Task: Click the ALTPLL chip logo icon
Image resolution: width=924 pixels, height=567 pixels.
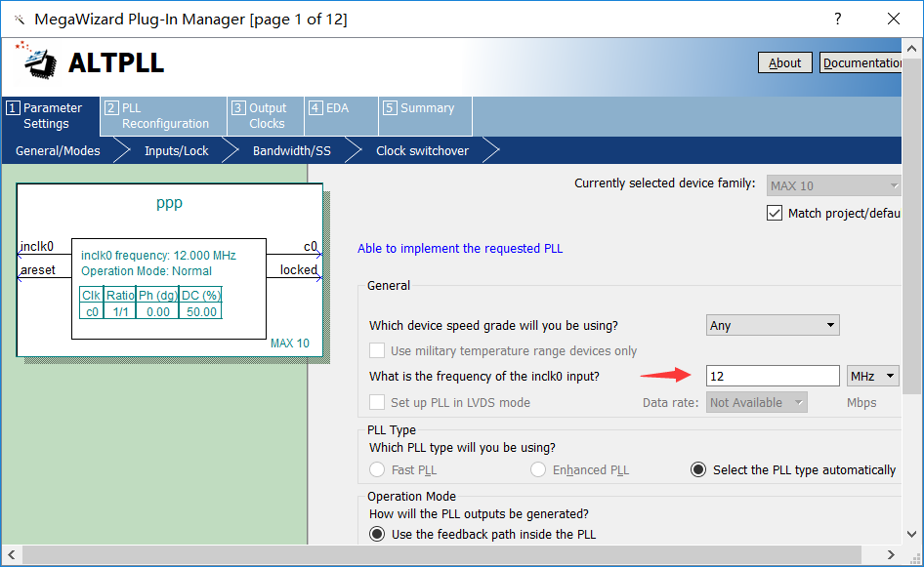Action: coord(37,61)
